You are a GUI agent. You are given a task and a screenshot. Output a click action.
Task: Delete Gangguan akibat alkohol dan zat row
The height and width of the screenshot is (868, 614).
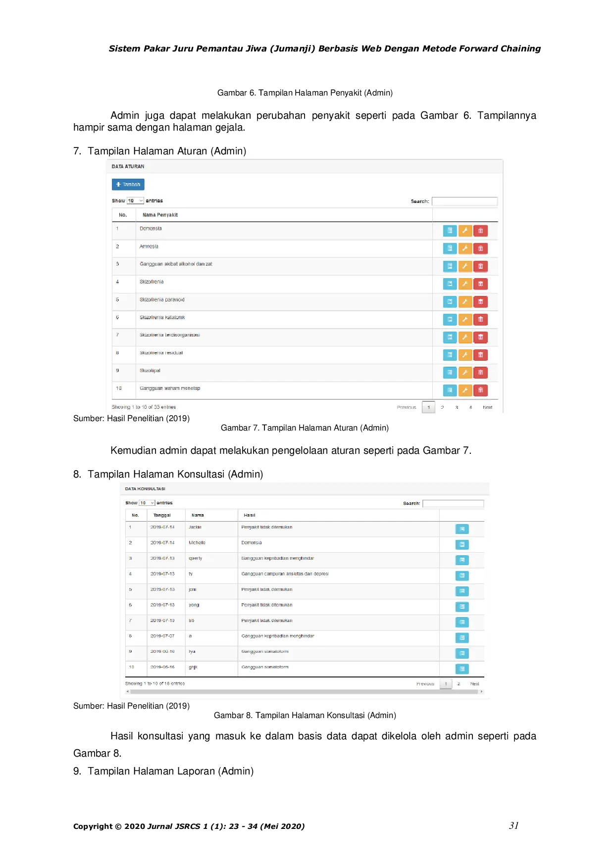pyautogui.click(x=480, y=266)
